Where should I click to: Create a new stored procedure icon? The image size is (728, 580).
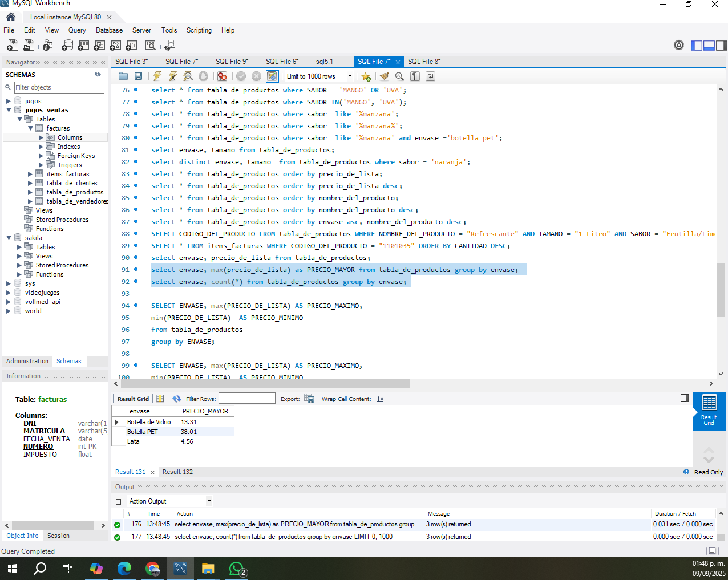115,45
